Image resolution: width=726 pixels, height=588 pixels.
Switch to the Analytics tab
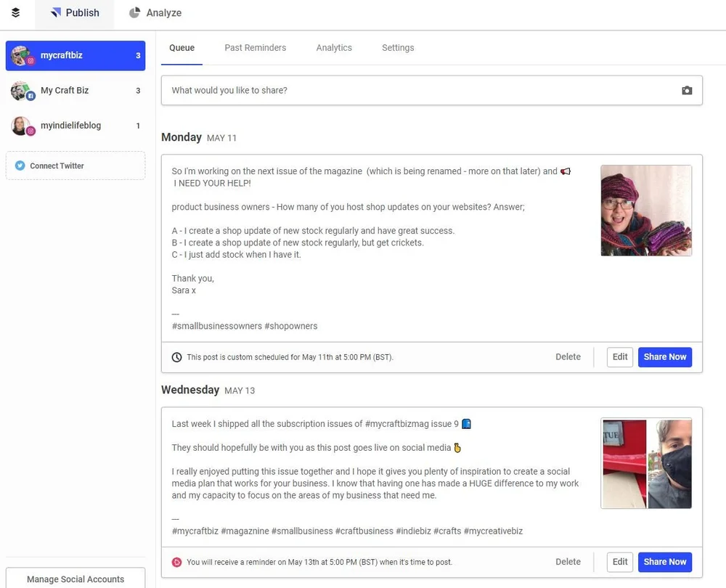click(334, 48)
